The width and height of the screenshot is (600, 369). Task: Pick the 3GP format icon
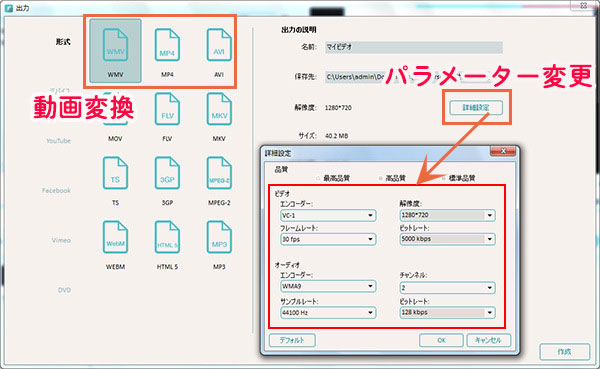167,173
